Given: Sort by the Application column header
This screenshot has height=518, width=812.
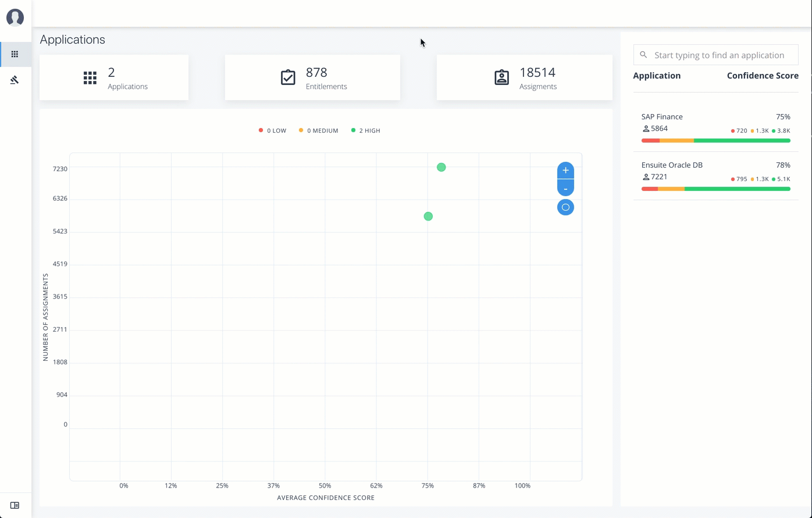Looking at the screenshot, I should (x=657, y=76).
